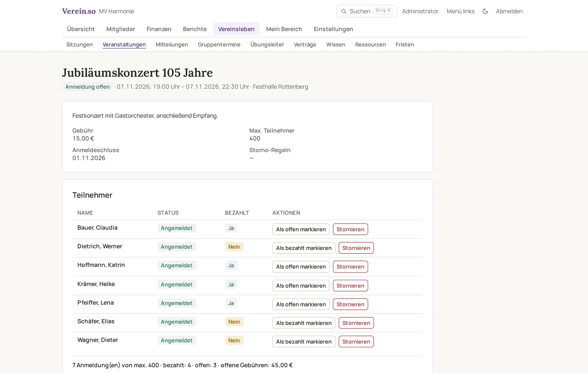Select the Veranstaltungen subtab
This screenshot has width=588, height=373.
coord(124,44)
